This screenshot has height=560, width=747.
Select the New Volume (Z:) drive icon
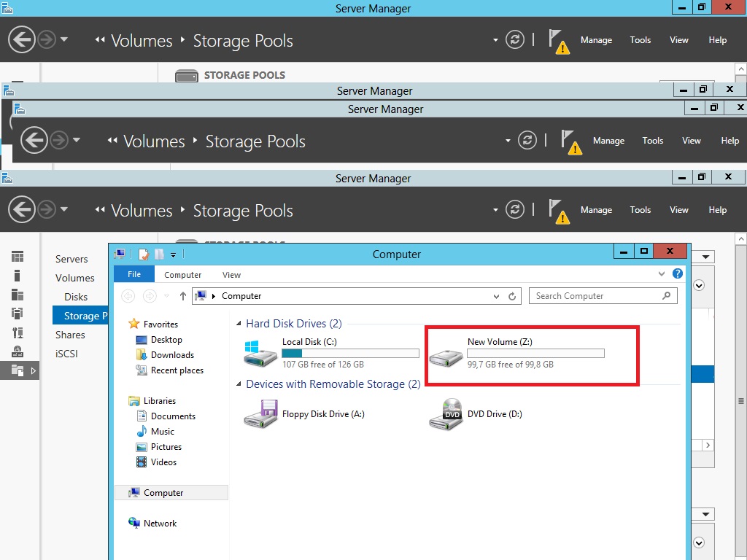pyautogui.click(x=446, y=357)
